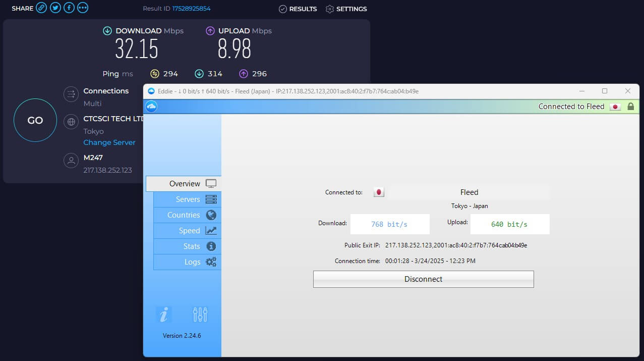Screen dimensions: 644x361
Task: View the RESULTS menu item
Action: [298, 9]
